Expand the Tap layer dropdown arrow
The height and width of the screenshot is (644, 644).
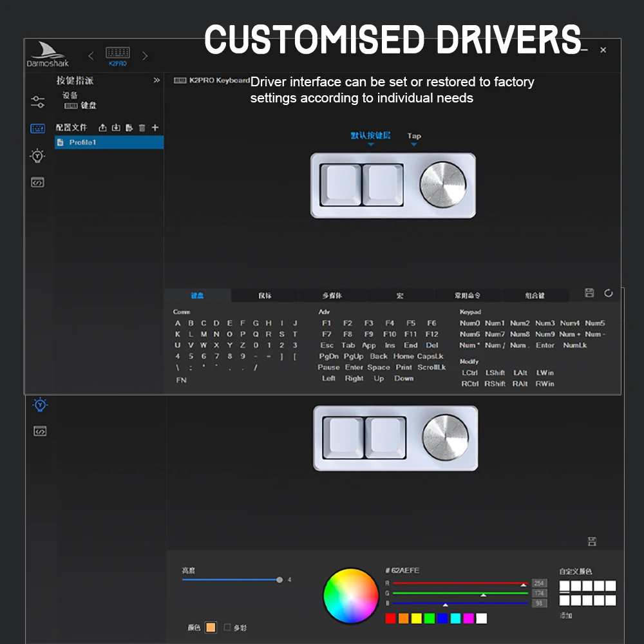(x=414, y=144)
